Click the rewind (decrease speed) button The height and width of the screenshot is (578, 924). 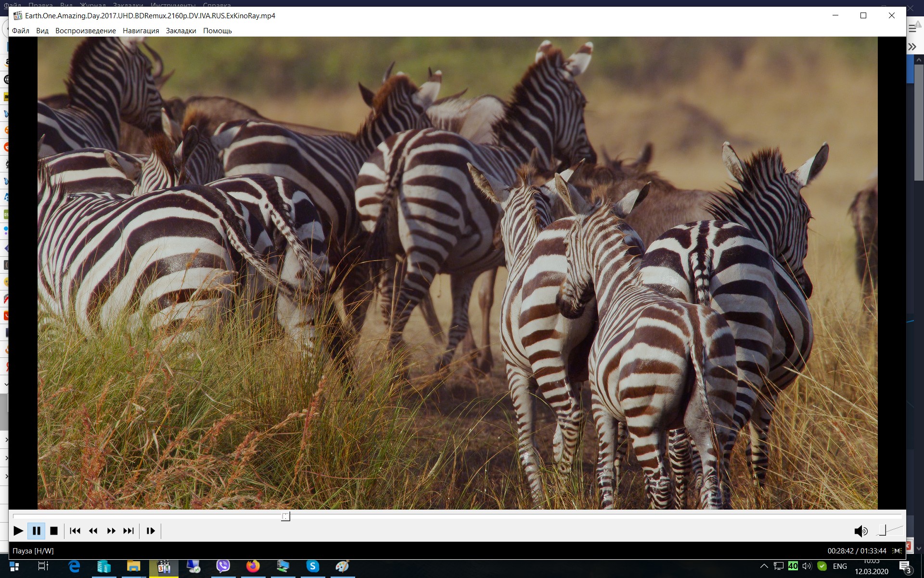(x=93, y=531)
